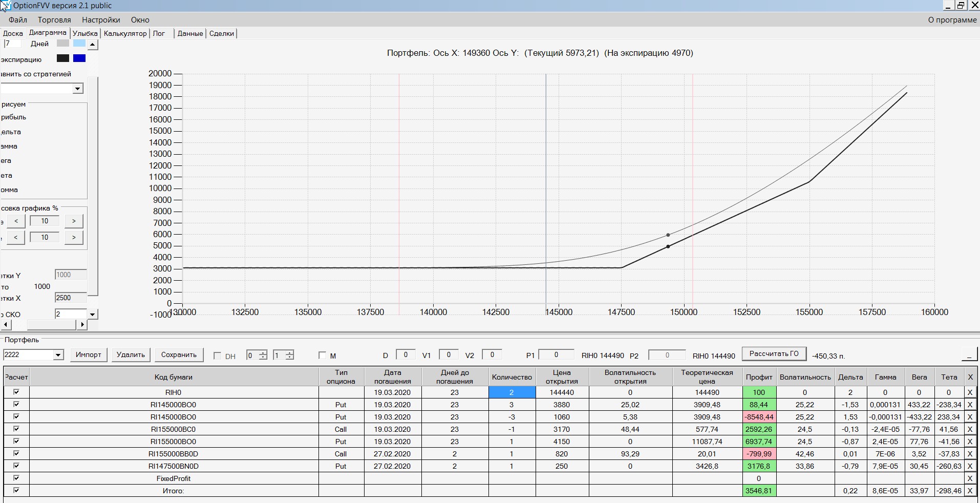
Task: Click the days input field showing 7
Action: (12, 44)
